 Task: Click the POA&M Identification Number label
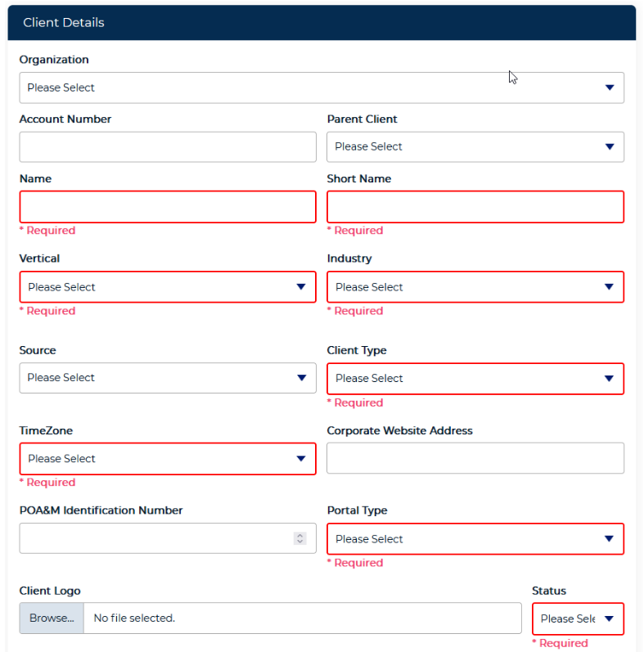click(101, 510)
